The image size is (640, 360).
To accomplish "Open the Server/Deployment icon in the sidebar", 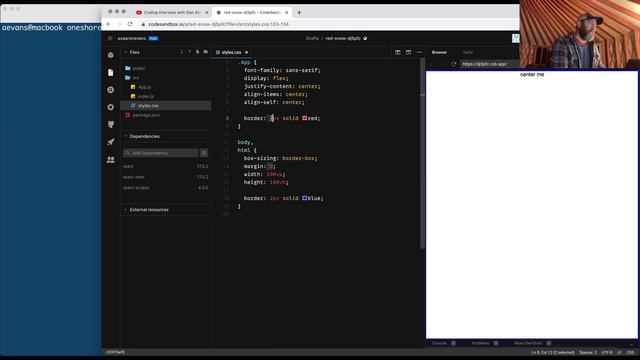I will [111, 124].
